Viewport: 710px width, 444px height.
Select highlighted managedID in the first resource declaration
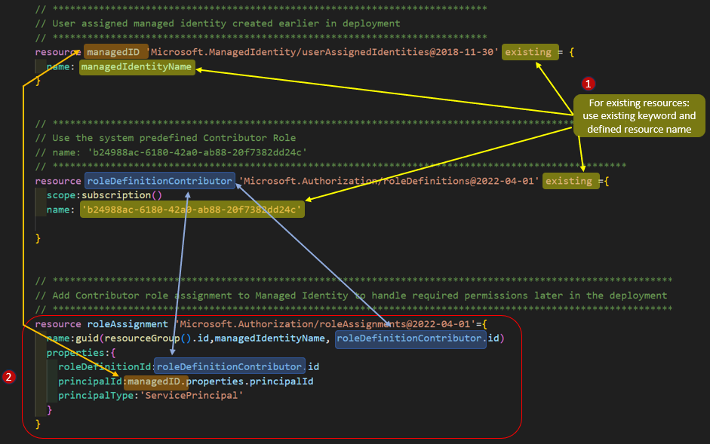tap(113, 50)
